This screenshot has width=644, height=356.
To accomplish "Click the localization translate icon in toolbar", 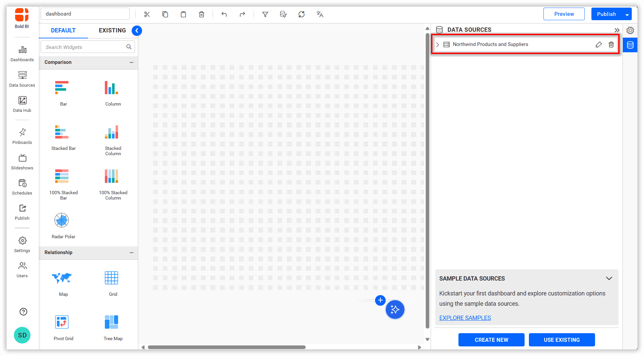I will coord(320,14).
